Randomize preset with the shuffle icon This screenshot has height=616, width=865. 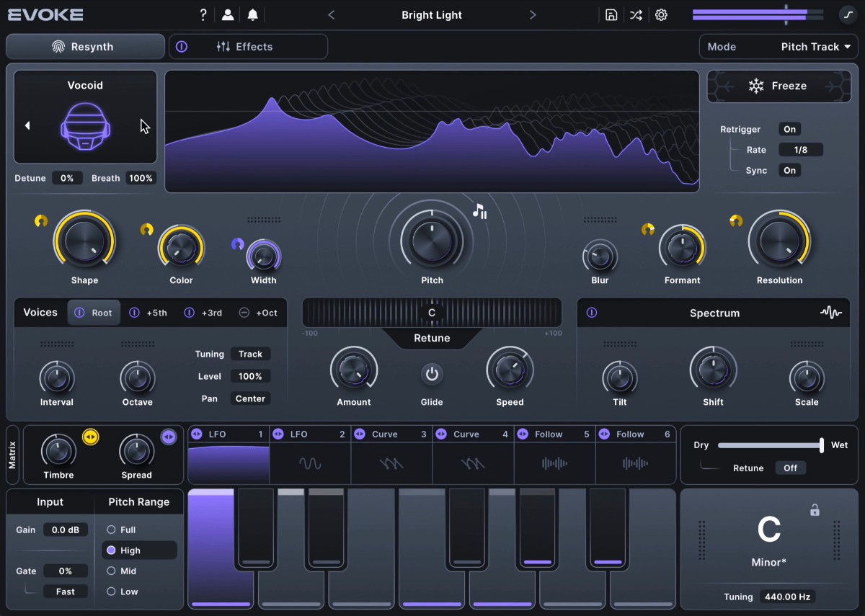point(636,15)
